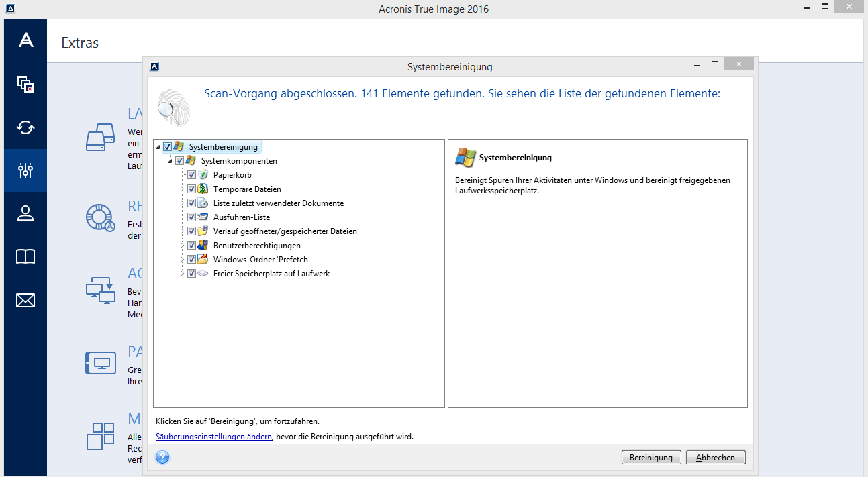Select Windows-Ordner 'Prefetch' tree item

pos(261,260)
